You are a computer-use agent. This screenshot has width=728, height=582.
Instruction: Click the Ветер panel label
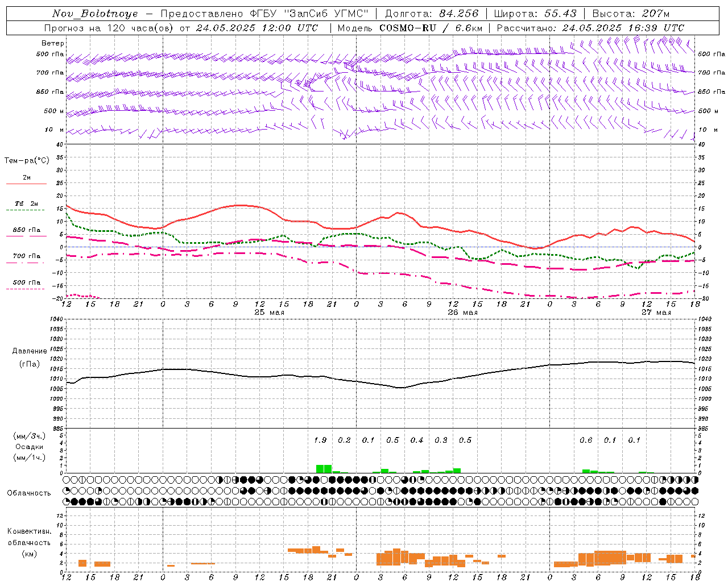tap(53, 43)
